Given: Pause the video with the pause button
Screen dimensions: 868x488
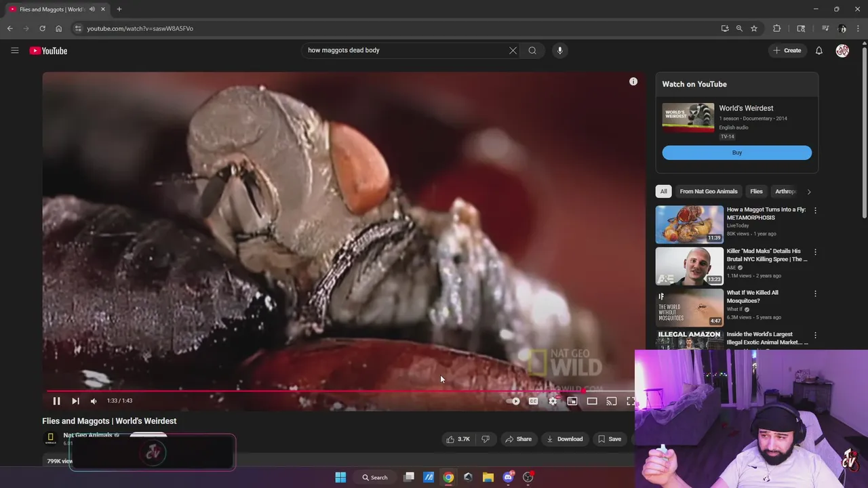Looking at the screenshot, I should pos(56,401).
